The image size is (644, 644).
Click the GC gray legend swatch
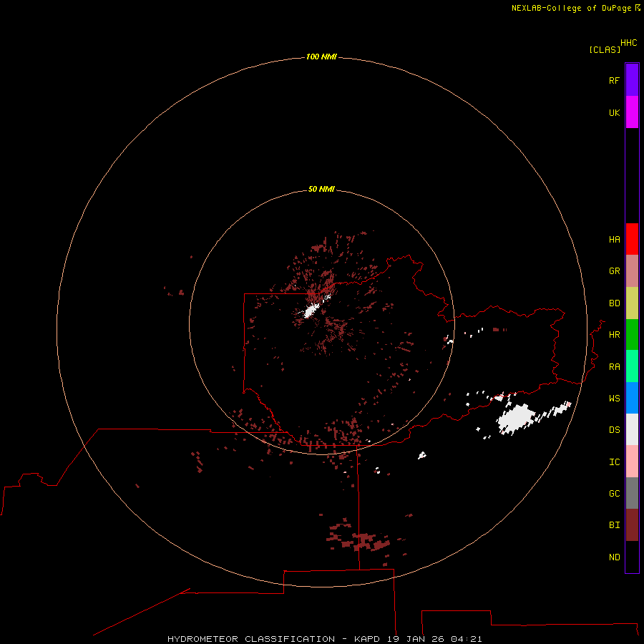tap(632, 493)
